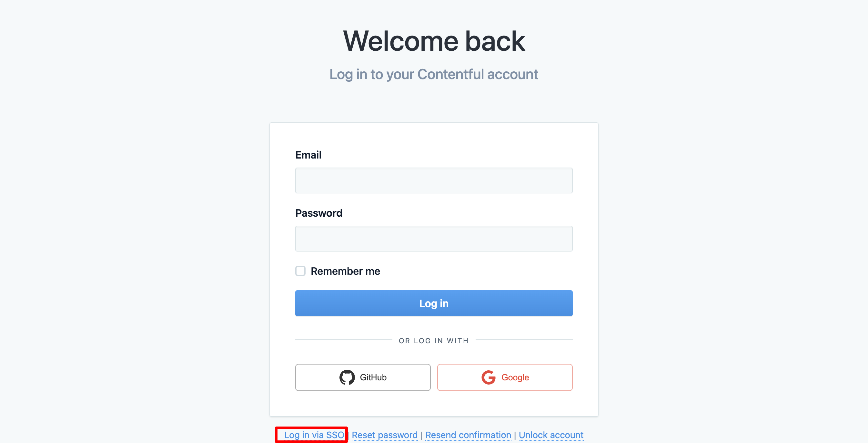
Task: Open the Resend confirmation link
Action: [468, 435]
